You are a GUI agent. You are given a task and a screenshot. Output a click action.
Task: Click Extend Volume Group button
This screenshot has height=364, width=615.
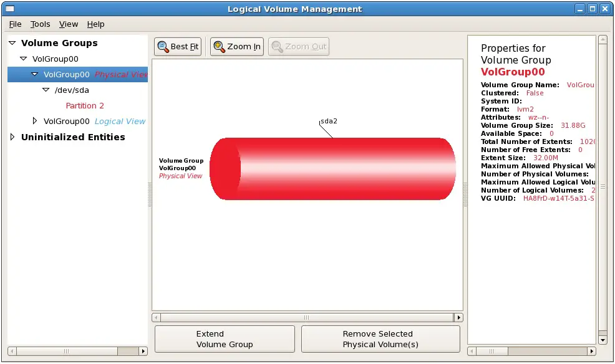(225, 339)
